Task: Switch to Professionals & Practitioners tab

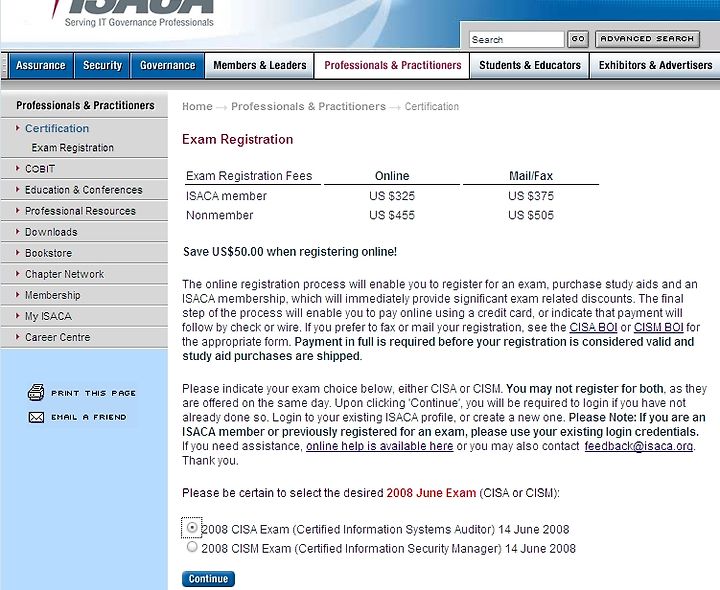Action: [393, 65]
